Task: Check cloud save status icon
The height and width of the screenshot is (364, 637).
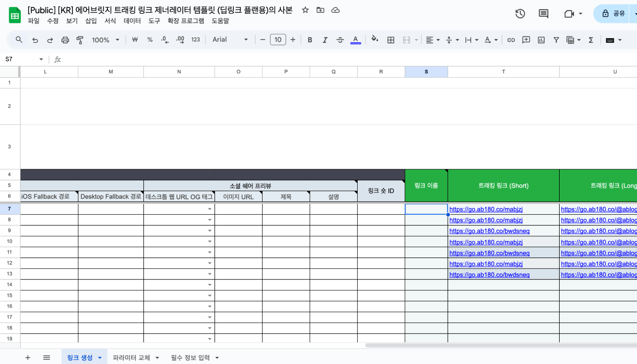Action: click(x=335, y=10)
